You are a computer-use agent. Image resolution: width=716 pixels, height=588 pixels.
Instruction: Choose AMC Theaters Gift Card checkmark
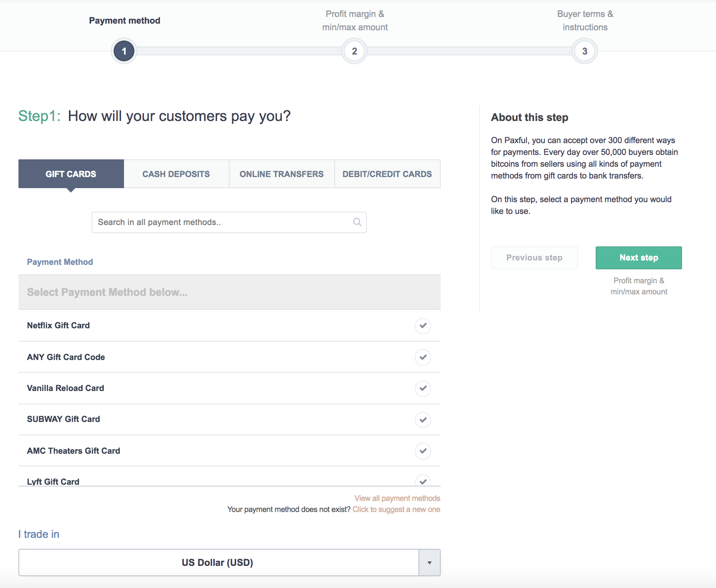[423, 451]
